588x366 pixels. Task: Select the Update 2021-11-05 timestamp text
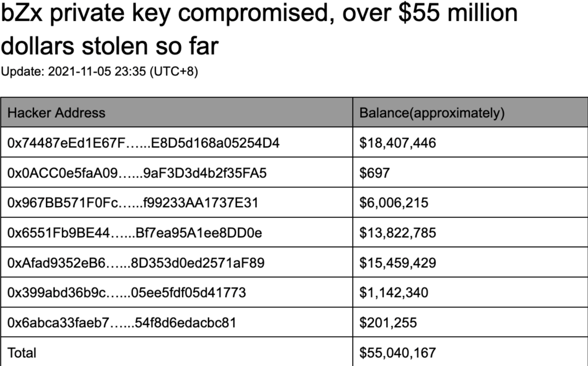coord(100,72)
